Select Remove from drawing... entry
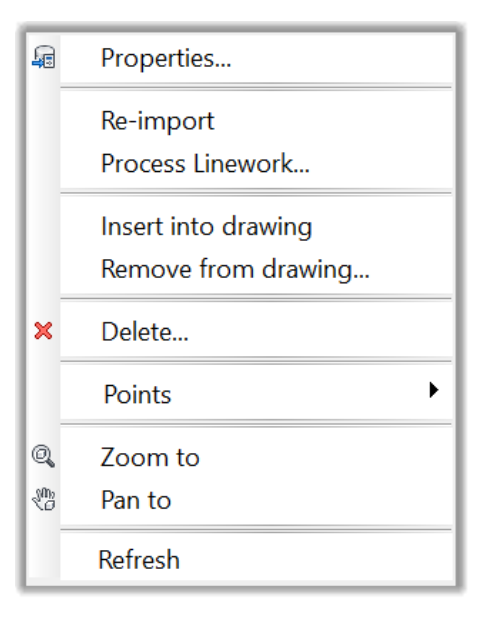The image size is (482, 619). [x=235, y=269]
